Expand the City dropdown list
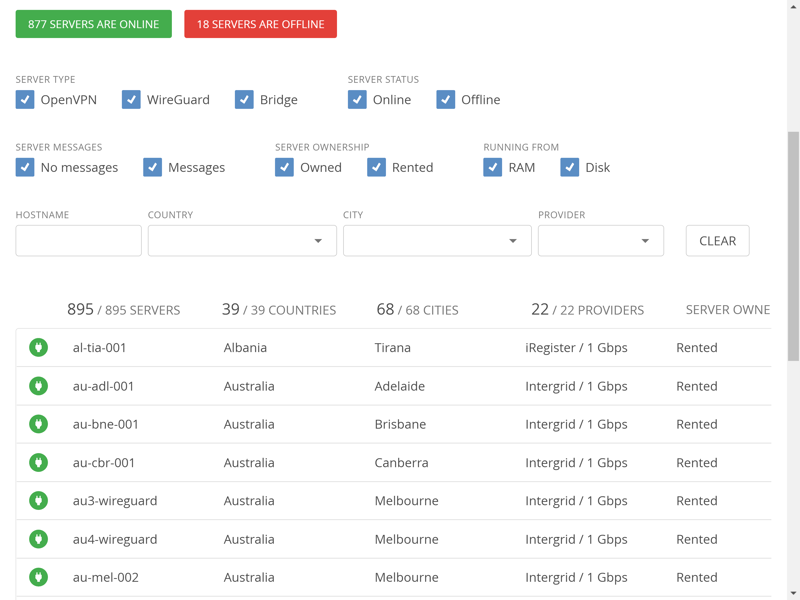The image size is (800, 600). coord(437,240)
